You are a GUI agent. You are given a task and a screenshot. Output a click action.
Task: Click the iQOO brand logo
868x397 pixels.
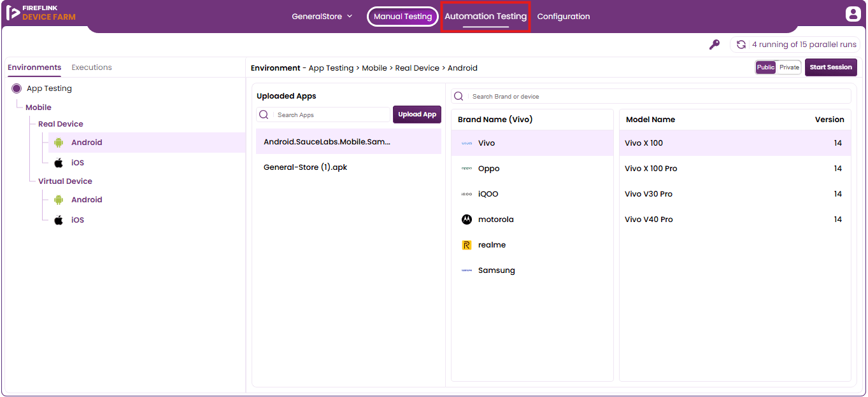pos(467,194)
